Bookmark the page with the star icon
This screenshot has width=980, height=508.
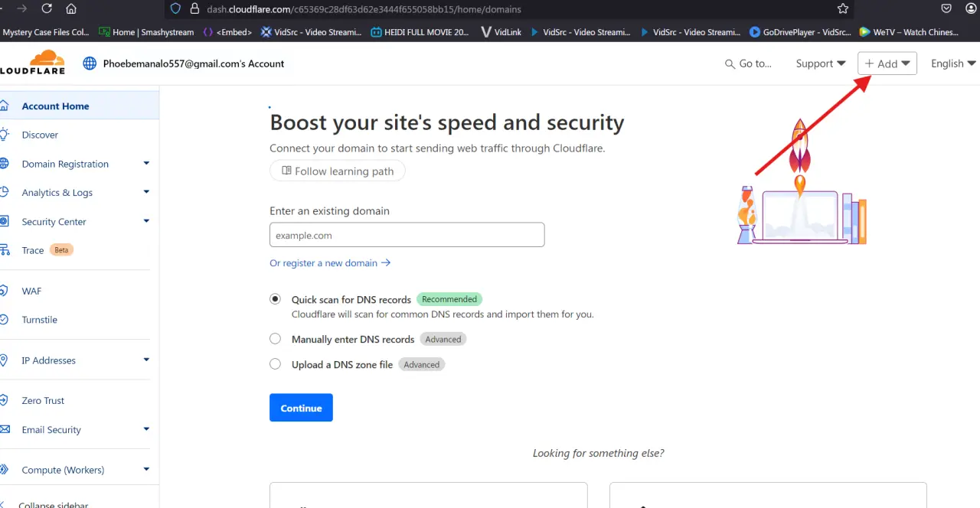click(843, 8)
